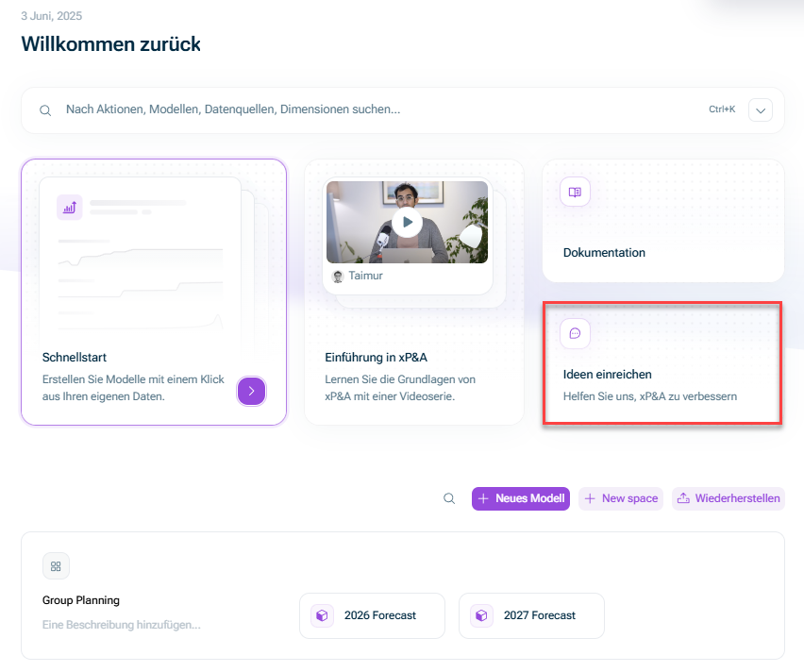
Task: Click the purple arrow button in Schnellstart
Action: [x=251, y=391]
